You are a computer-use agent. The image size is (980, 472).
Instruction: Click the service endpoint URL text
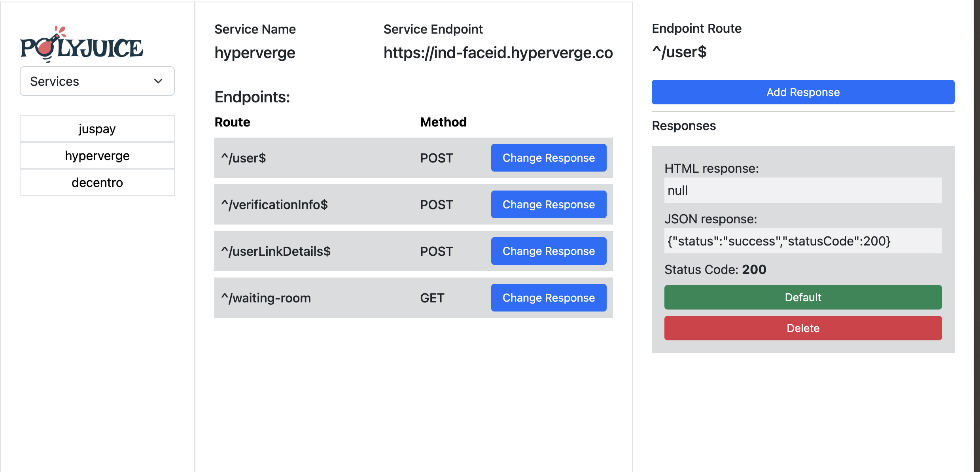(498, 53)
